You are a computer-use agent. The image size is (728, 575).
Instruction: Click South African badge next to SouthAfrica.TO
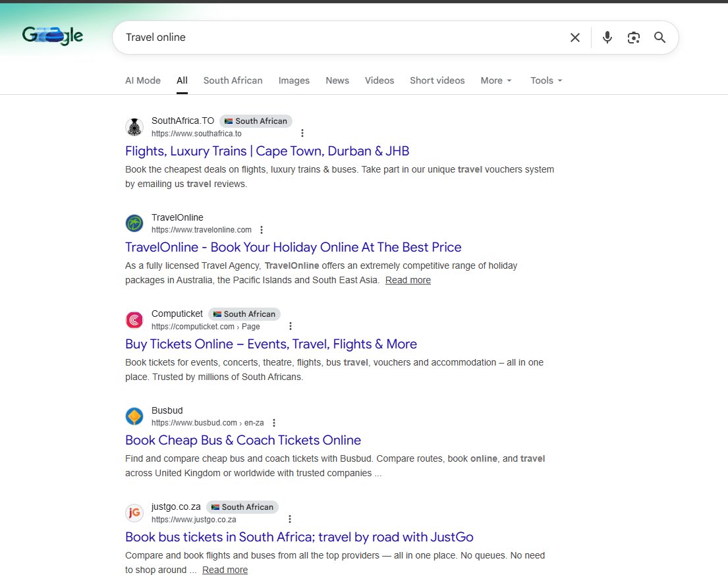[x=256, y=121]
